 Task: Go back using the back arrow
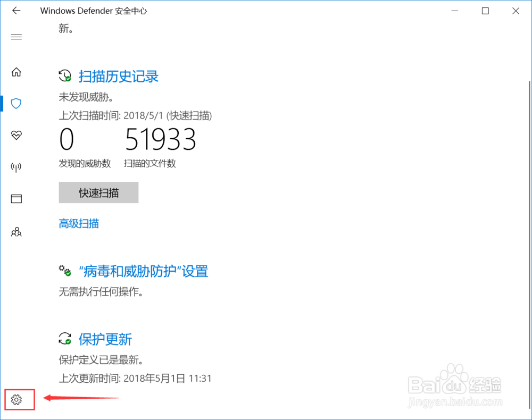point(16,11)
